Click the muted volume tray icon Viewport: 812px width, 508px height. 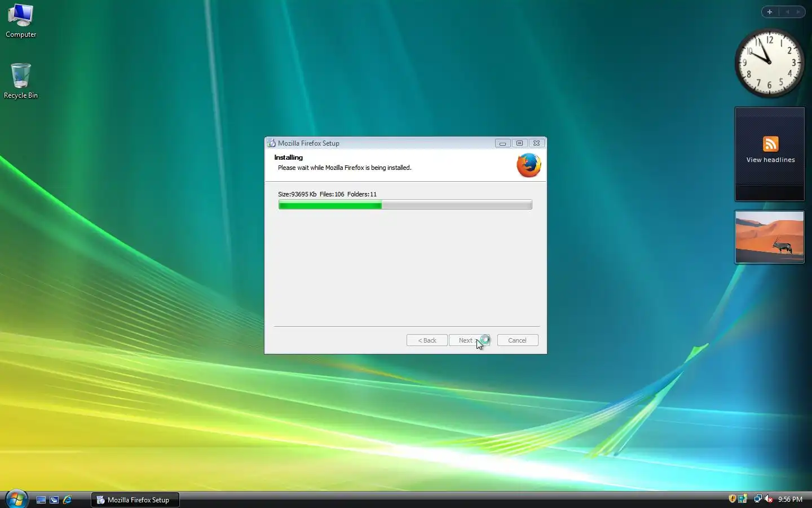tap(769, 499)
